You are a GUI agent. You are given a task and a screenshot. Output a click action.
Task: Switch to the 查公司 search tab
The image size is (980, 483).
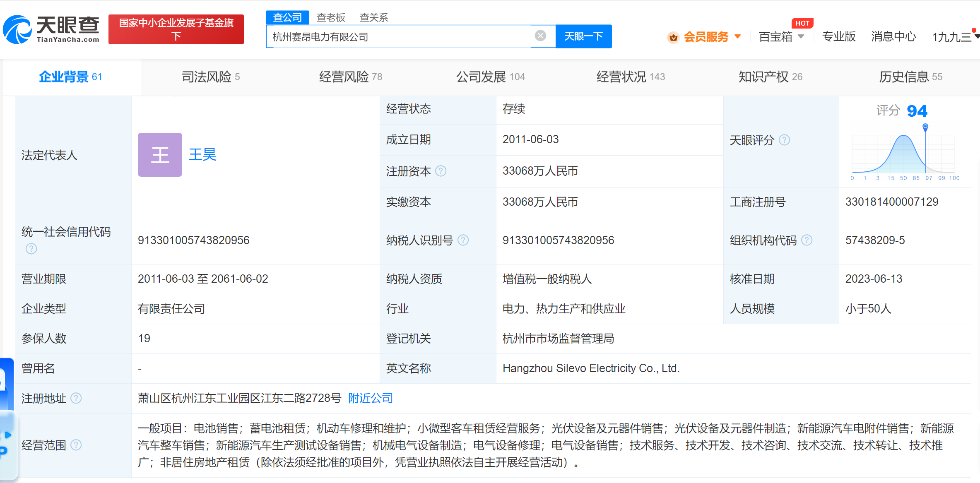(287, 17)
